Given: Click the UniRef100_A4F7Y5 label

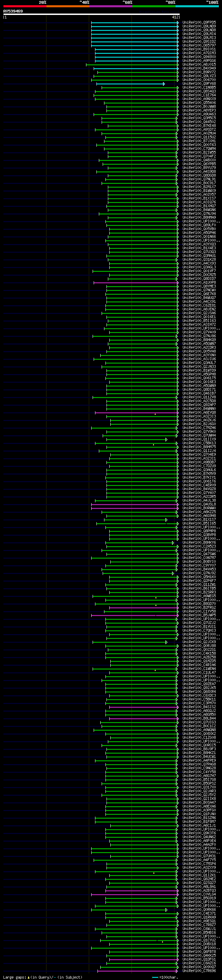Looking at the screenshot, I should point(199,860).
